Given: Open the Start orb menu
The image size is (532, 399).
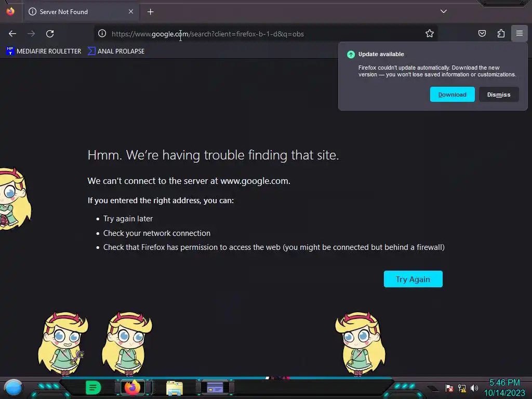Looking at the screenshot, I should coord(14,388).
